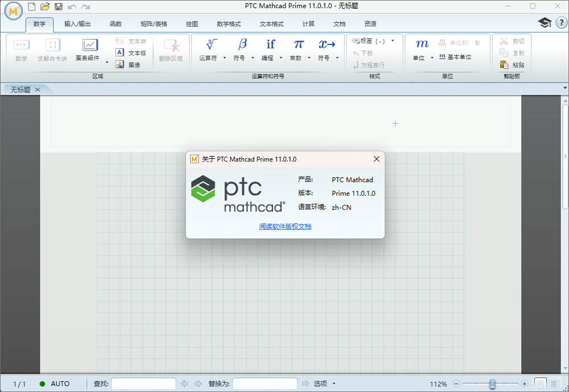Switch to the 矩阵/表格 ribbon tab

point(154,24)
